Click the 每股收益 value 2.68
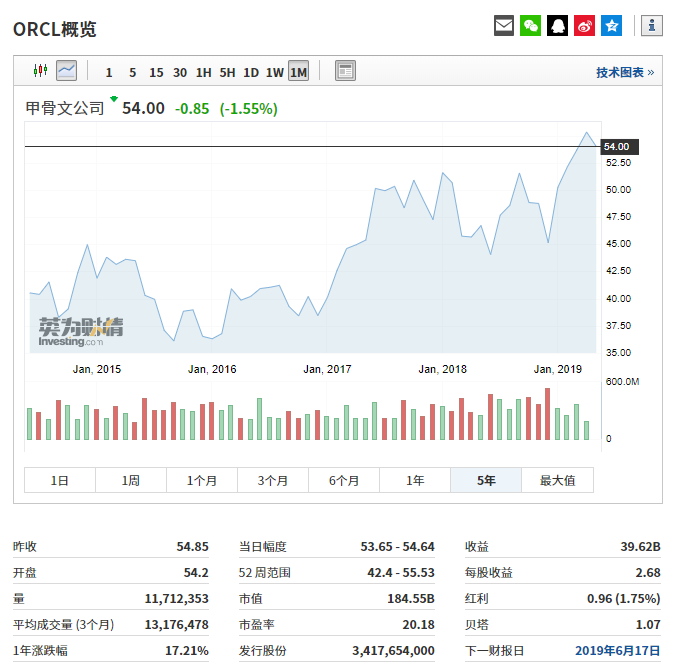 (648, 572)
